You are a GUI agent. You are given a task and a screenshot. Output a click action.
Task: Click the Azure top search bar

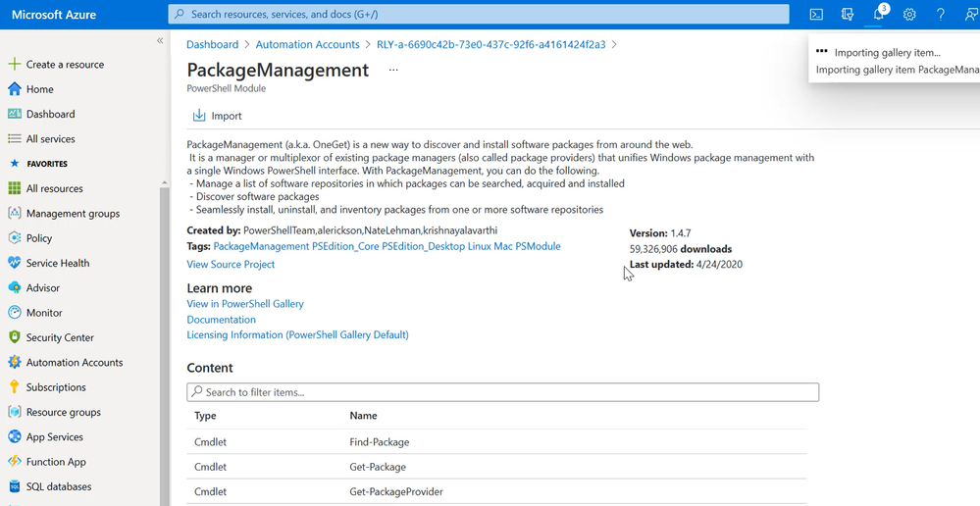479,15
